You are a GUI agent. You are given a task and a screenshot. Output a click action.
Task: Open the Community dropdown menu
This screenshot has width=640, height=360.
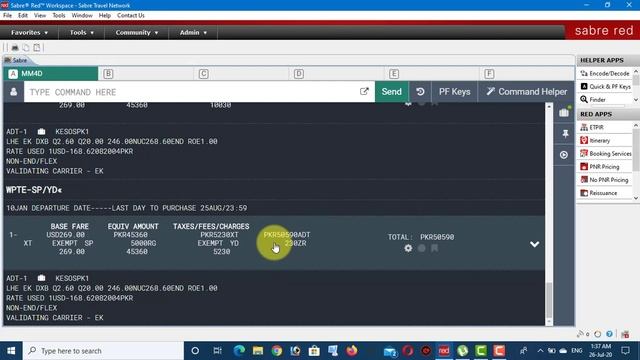coord(136,32)
